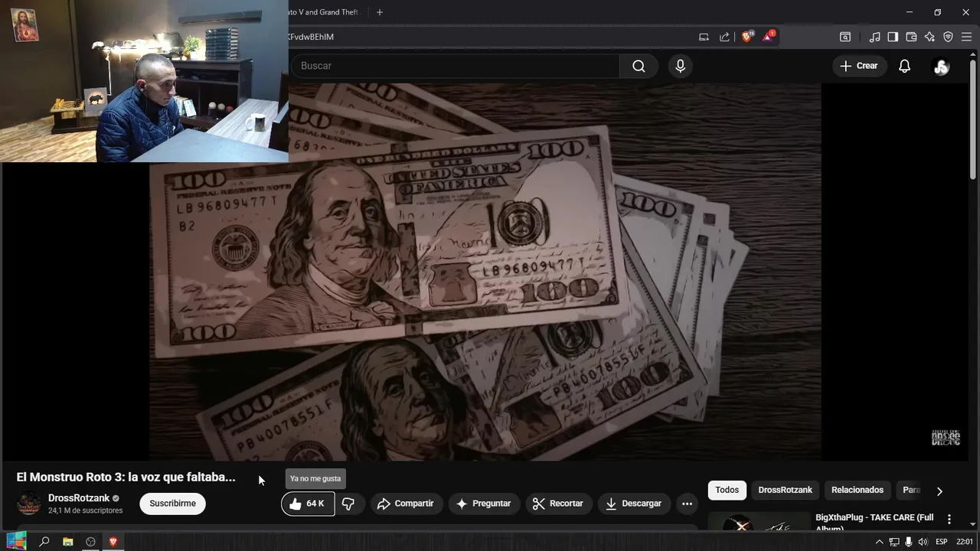Start voice search with the microphone icon
Image resolution: width=980 pixels, height=551 pixels.
[x=680, y=66]
